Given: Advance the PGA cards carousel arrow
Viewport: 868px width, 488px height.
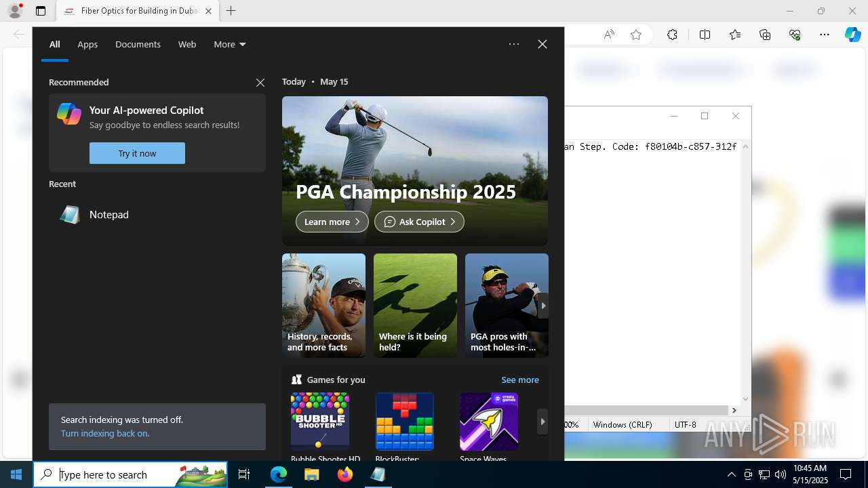Looking at the screenshot, I should [542, 306].
